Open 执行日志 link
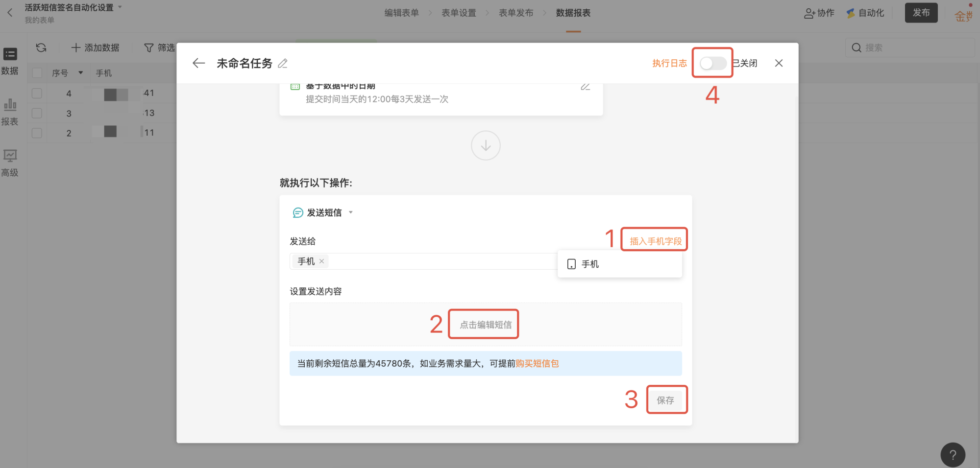The image size is (980, 468). click(669, 63)
